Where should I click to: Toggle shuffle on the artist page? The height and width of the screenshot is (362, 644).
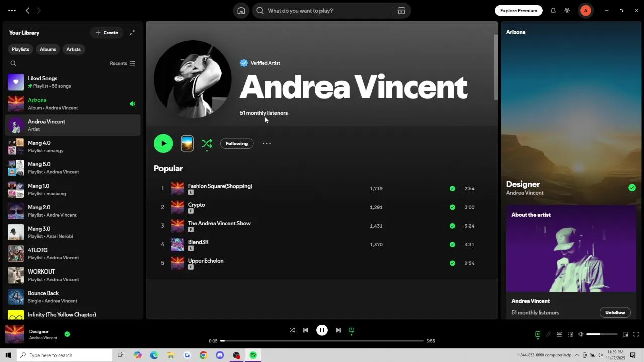207,144
